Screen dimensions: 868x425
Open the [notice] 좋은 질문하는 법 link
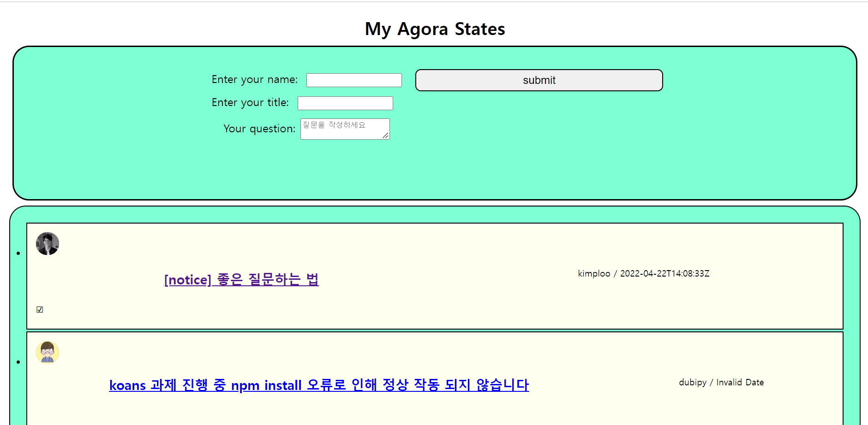point(241,279)
